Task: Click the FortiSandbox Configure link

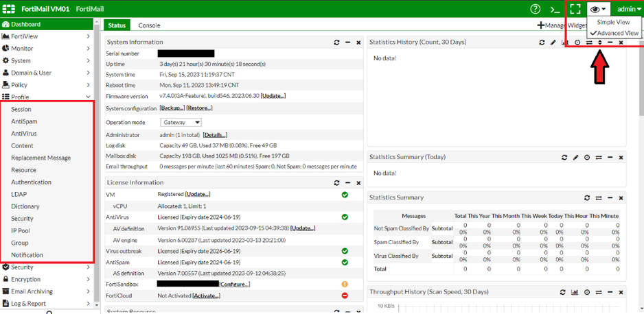Action: coord(235,284)
